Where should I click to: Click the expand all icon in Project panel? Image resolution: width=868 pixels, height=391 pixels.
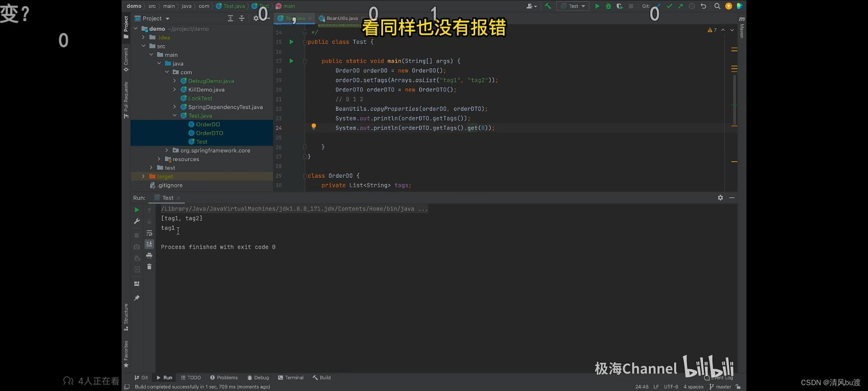click(230, 19)
